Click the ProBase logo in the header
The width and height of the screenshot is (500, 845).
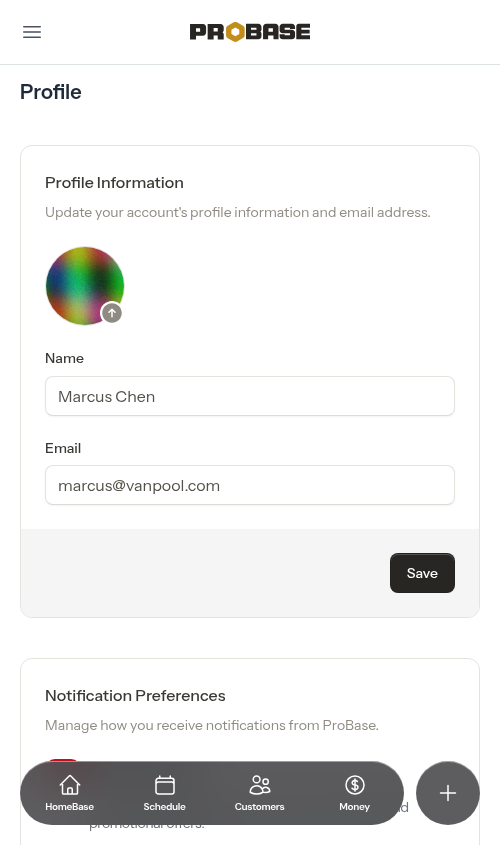click(250, 32)
